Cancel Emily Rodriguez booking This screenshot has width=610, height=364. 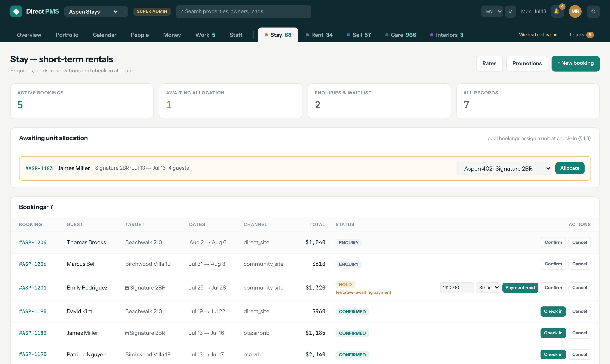click(x=579, y=287)
